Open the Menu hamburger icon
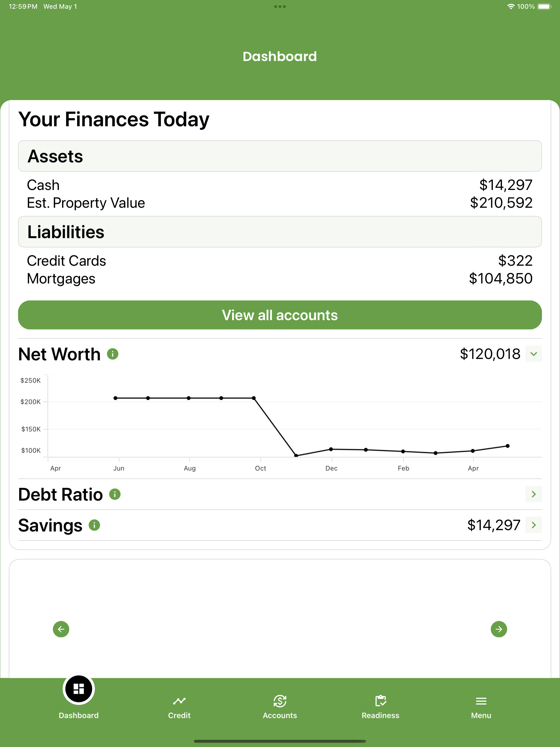 click(x=481, y=701)
